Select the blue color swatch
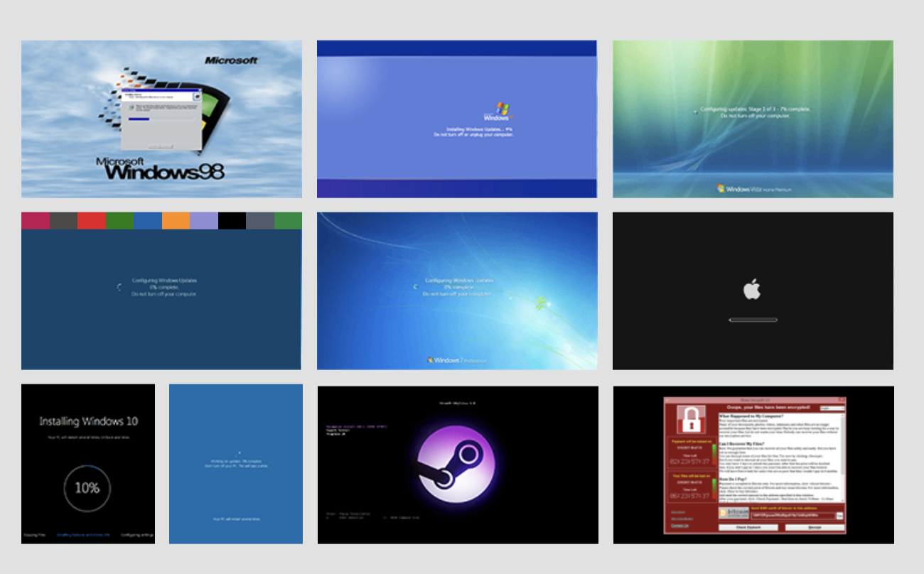The width and height of the screenshot is (924, 574). pyautogui.click(x=148, y=220)
